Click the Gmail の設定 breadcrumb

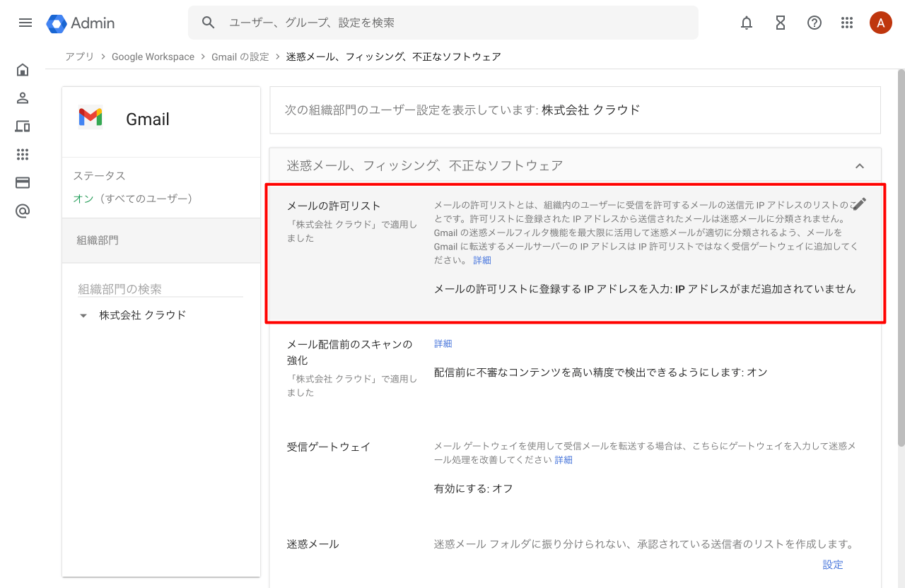(x=240, y=57)
